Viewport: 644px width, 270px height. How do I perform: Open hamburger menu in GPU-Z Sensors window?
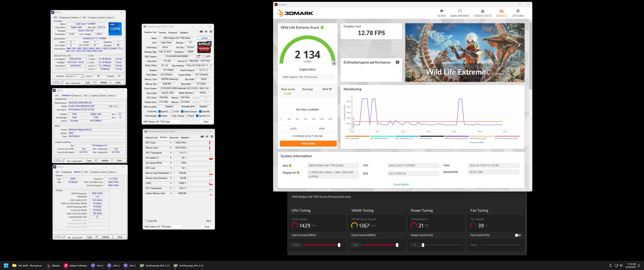pyautogui.click(x=212, y=136)
